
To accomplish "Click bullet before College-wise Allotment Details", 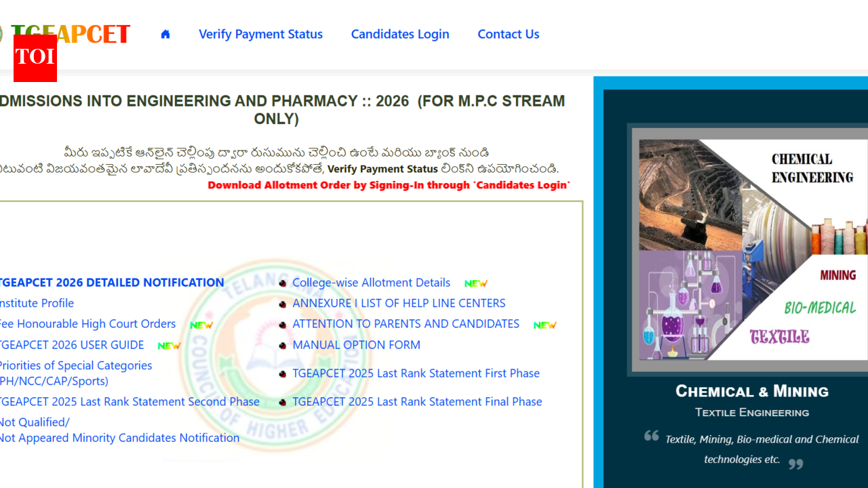I will (x=283, y=283).
